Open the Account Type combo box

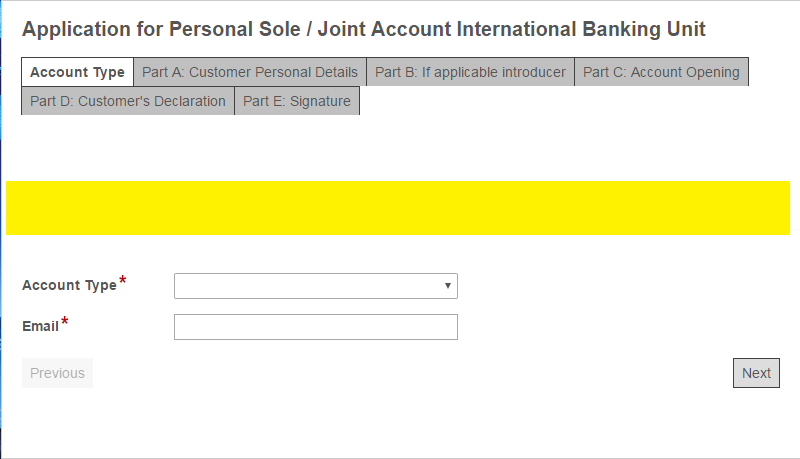[310, 286]
